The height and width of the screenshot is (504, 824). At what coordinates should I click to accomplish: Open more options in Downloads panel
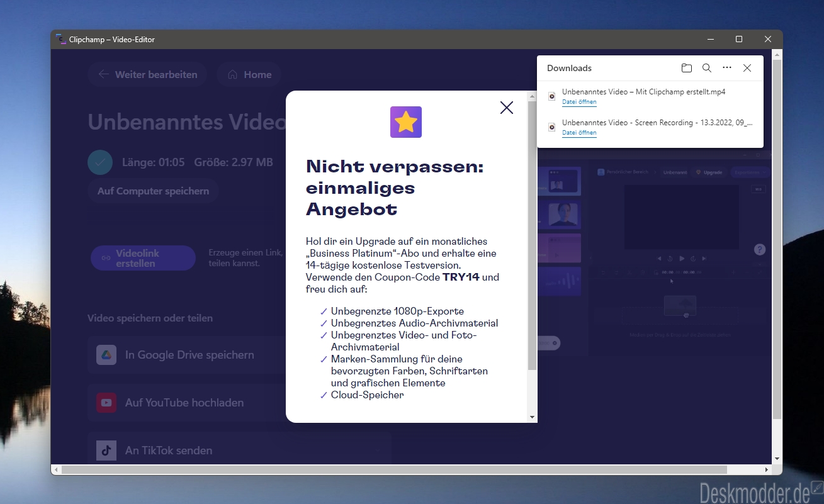coord(727,68)
